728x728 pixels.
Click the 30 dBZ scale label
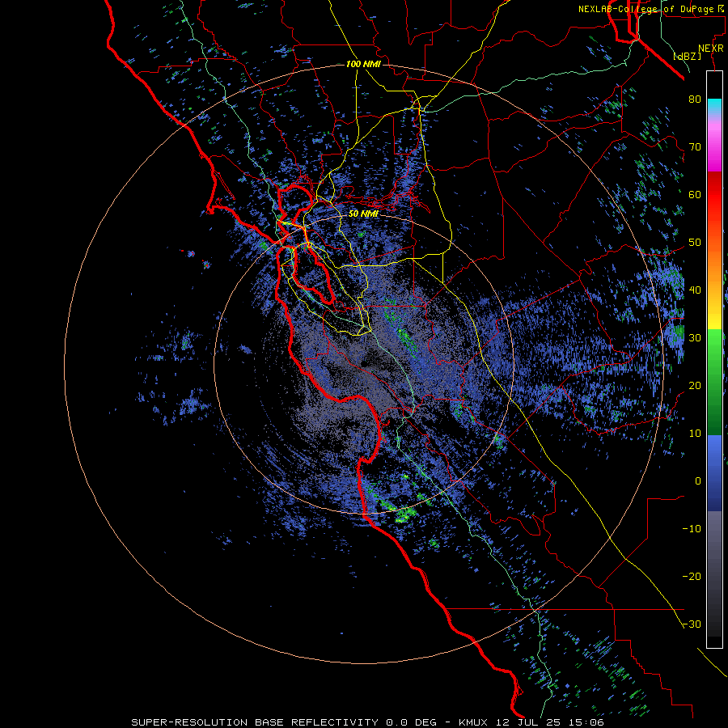(695, 338)
